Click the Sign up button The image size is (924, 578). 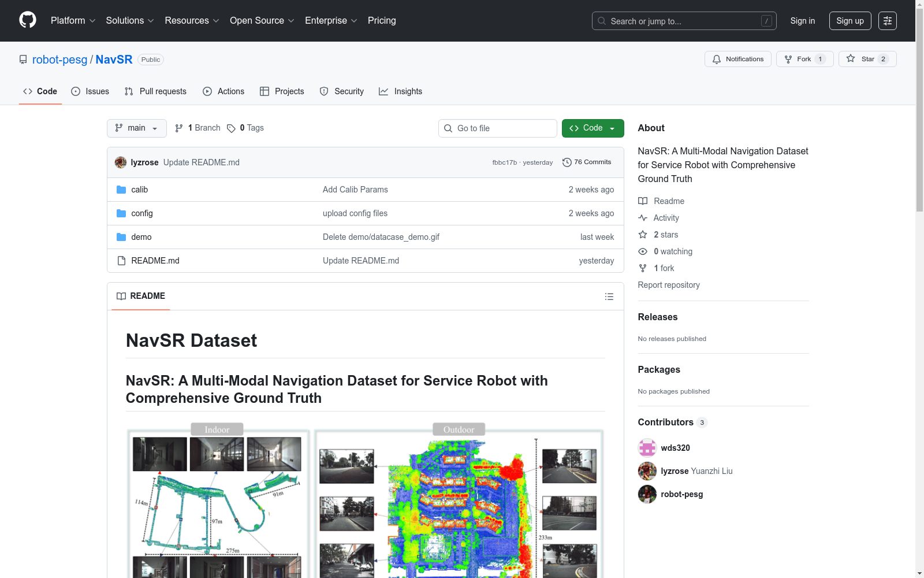850,21
